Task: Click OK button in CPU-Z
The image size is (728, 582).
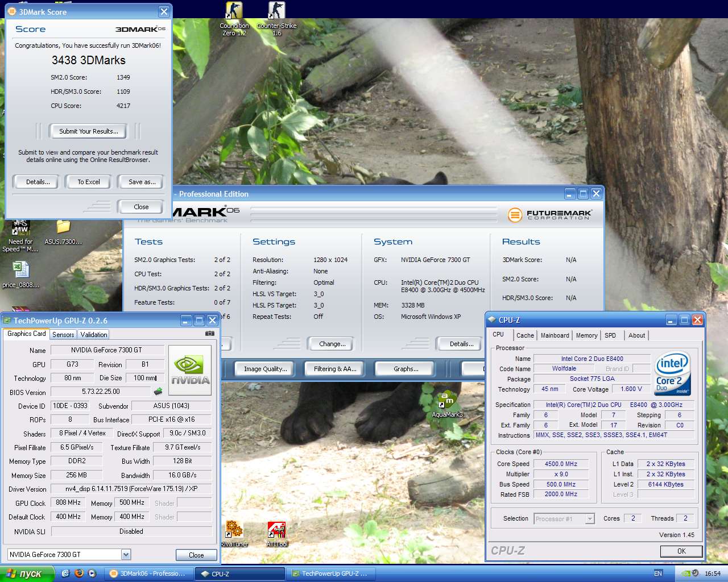Action: point(681,551)
